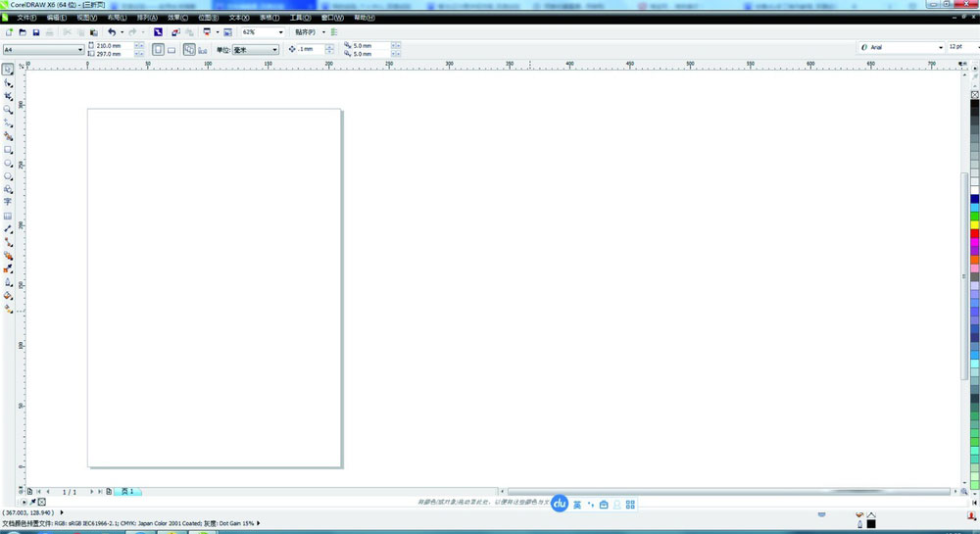Click the 页1 page tab

pos(127,492)
